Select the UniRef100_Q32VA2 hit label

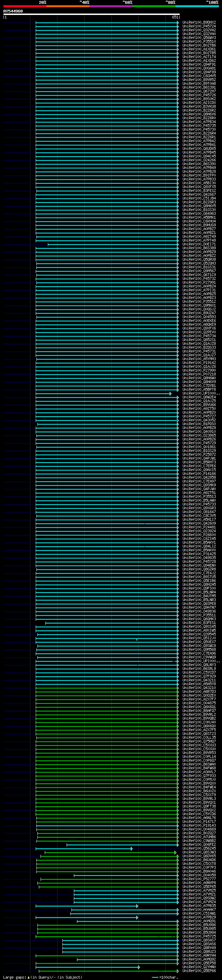point(199,30)
